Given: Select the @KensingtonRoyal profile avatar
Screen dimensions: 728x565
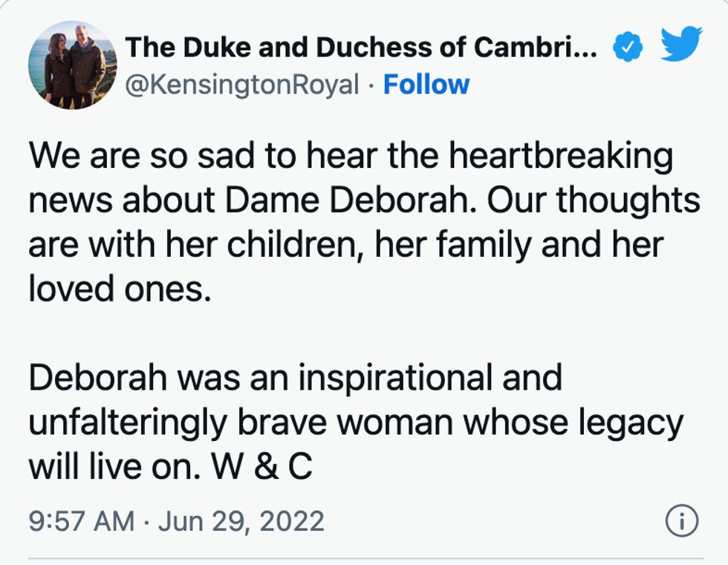Looking at the screenshot, I should point(74,63).
